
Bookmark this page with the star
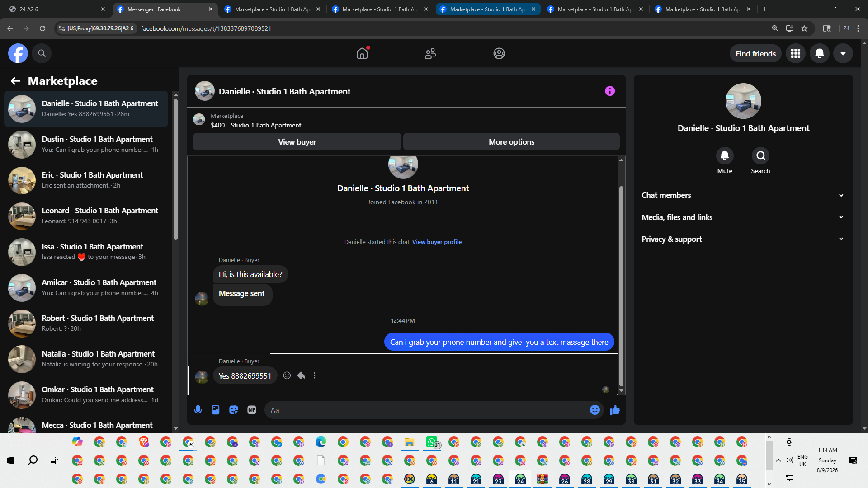[804, 28]
